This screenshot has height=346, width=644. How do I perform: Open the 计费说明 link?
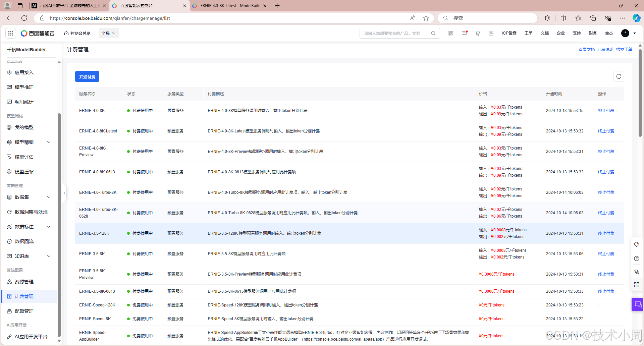coord(605,50)
